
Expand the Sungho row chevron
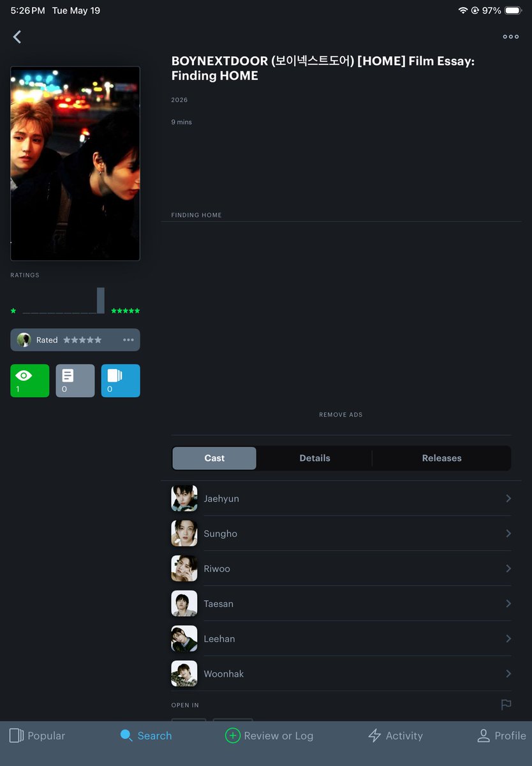pyautogui.click(x=508, y=534)
